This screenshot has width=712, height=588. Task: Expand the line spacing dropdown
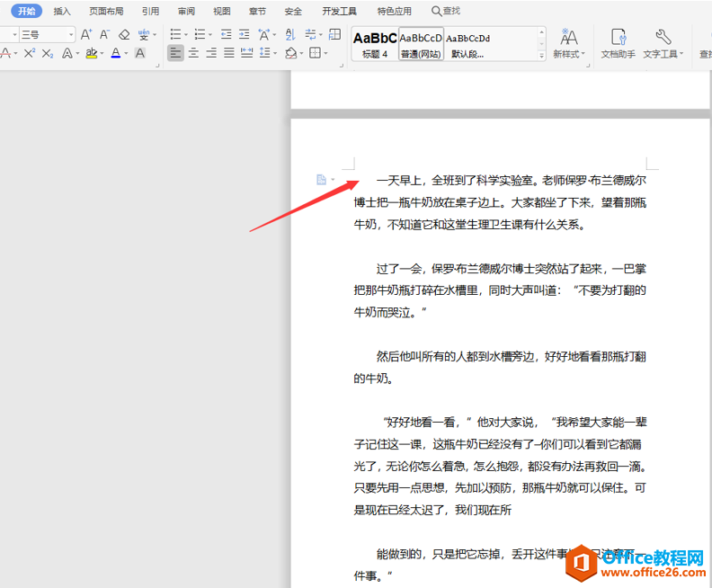pos(275,54)
